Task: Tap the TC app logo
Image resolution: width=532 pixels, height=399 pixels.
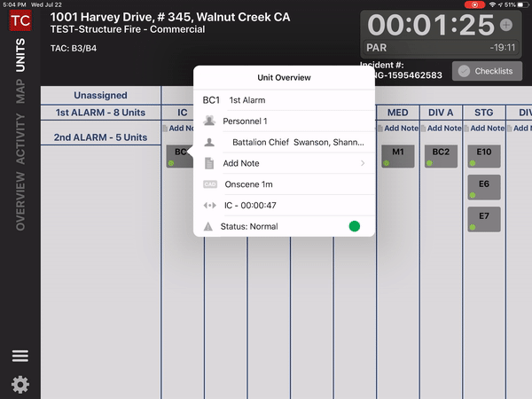Action: point(20,23)
